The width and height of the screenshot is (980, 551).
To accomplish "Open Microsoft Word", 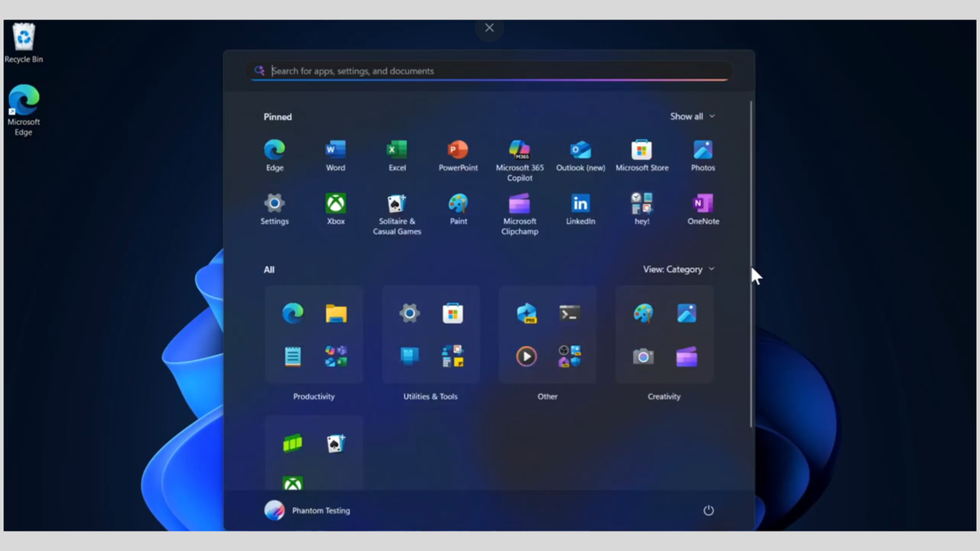I will click(335, 151).
